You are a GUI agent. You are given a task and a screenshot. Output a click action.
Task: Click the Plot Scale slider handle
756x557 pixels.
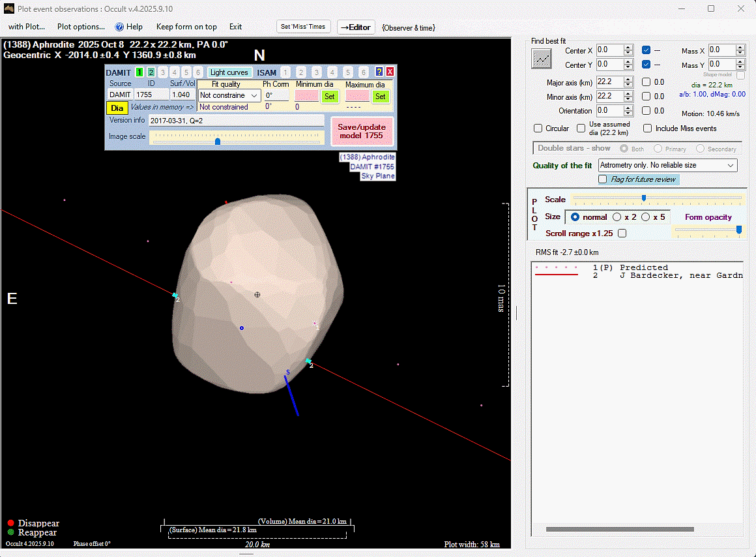coord(644,198)
